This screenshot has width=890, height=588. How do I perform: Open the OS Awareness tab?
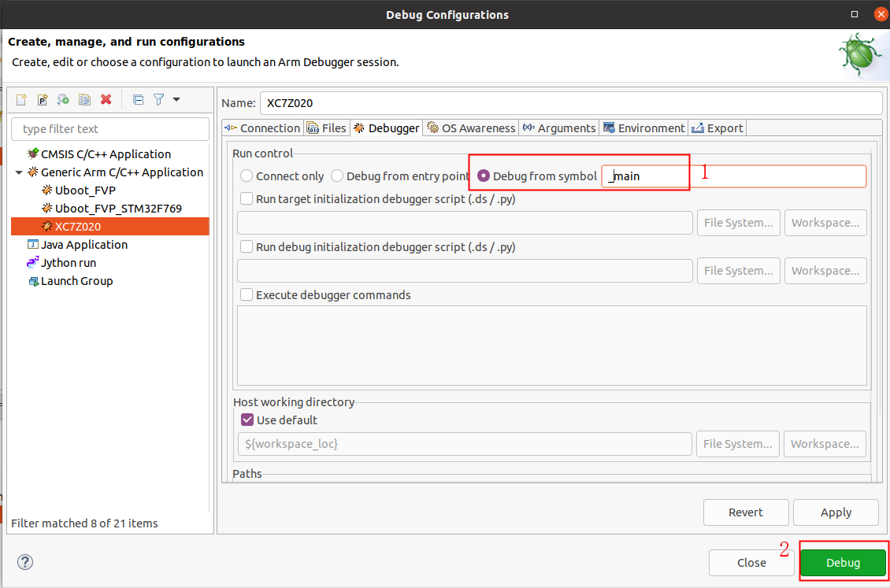pyautogui.click(x=471, y=128)
